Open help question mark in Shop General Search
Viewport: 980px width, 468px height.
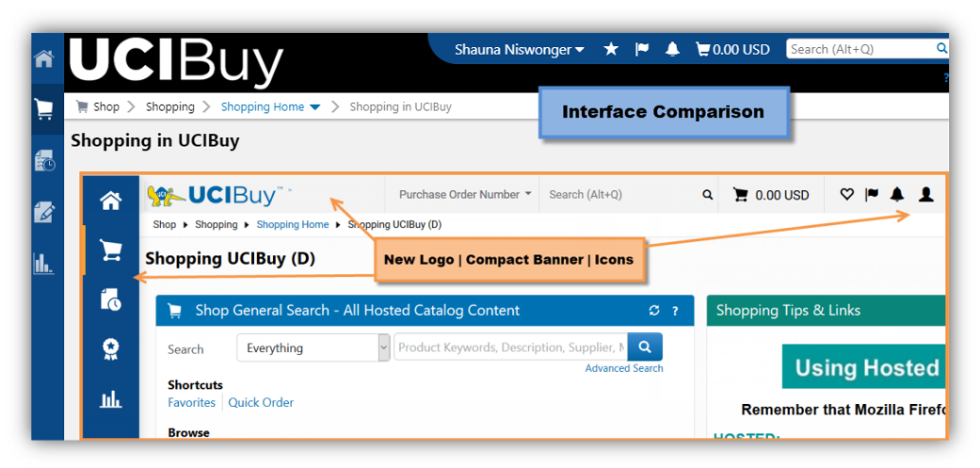pyautogui.click(x=675, y=311)
